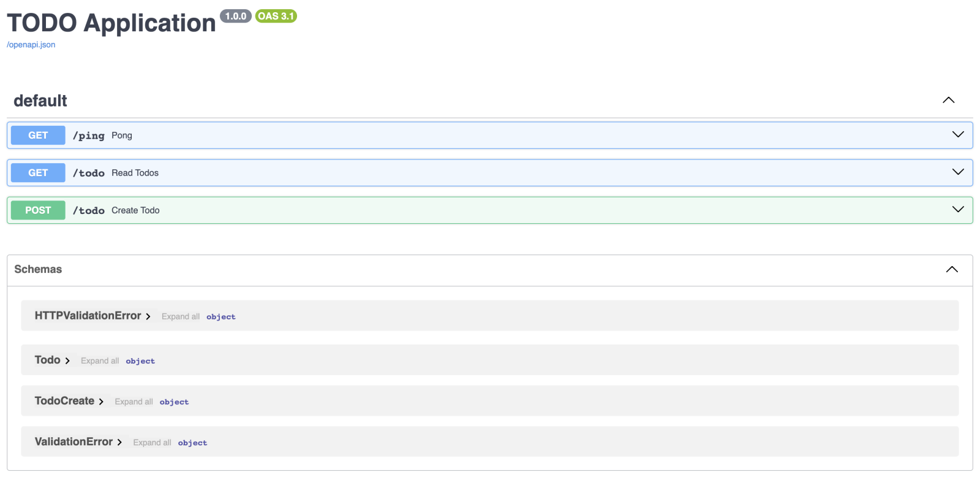Screen dimensions: 980x477
Task: Open the /openapi.json link
Action: pyautogui.click(x=31, y=45)
